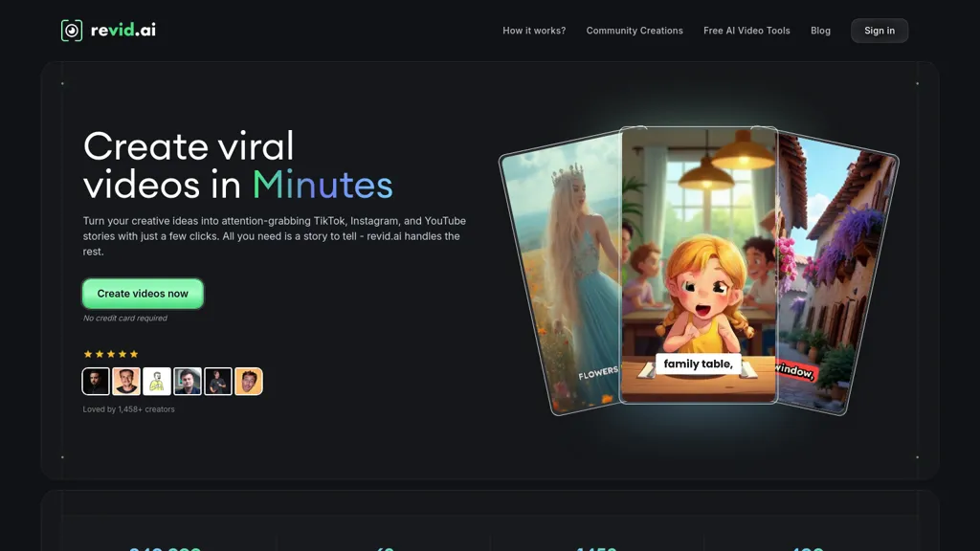Click the revid.ai brand name text

click(x=122, y=31)
